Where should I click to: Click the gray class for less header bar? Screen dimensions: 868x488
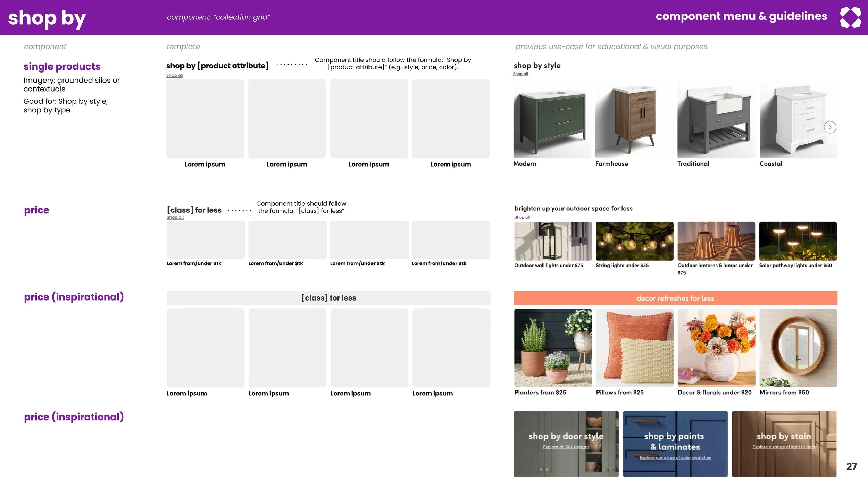point(328,298)
